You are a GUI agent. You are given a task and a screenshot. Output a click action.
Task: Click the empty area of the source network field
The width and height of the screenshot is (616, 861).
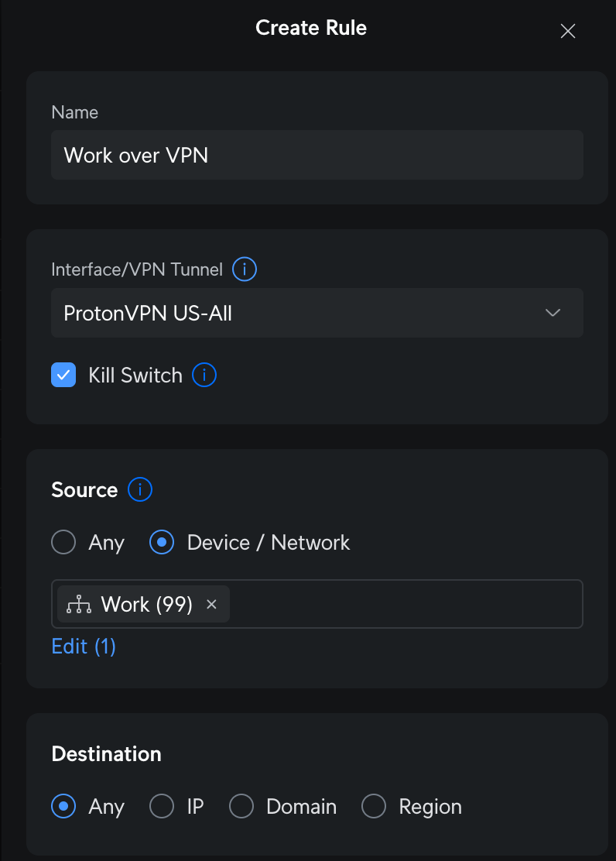[x=406, y=604]
